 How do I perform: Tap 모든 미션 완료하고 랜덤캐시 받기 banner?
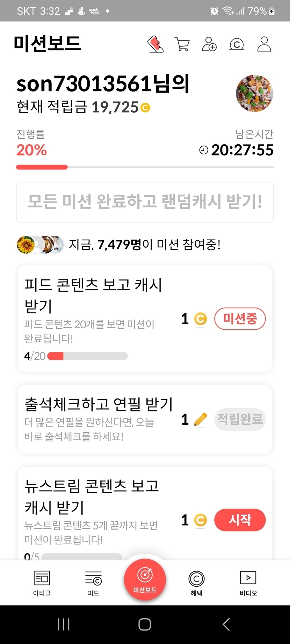click(x=145, y=202)
